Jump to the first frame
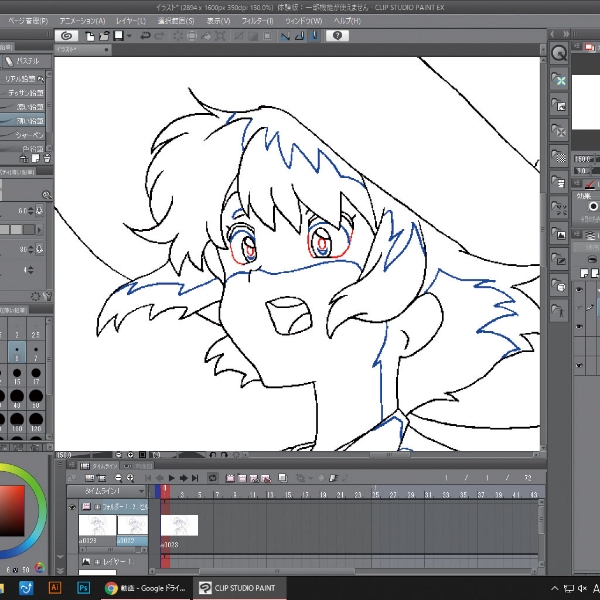Viewport: 600px width, 600px height. point(148,478)
